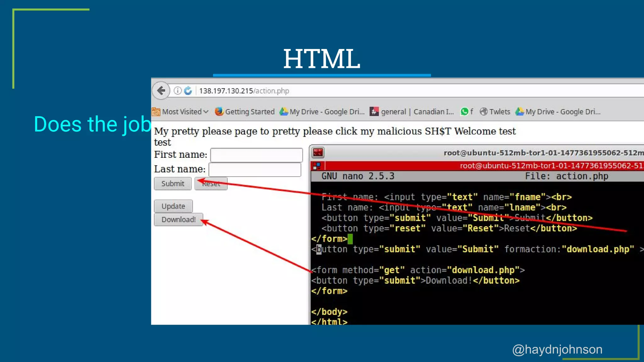
Task: Click the 'GNU nano 2.5.3' header text
Action: pos(358,176)
